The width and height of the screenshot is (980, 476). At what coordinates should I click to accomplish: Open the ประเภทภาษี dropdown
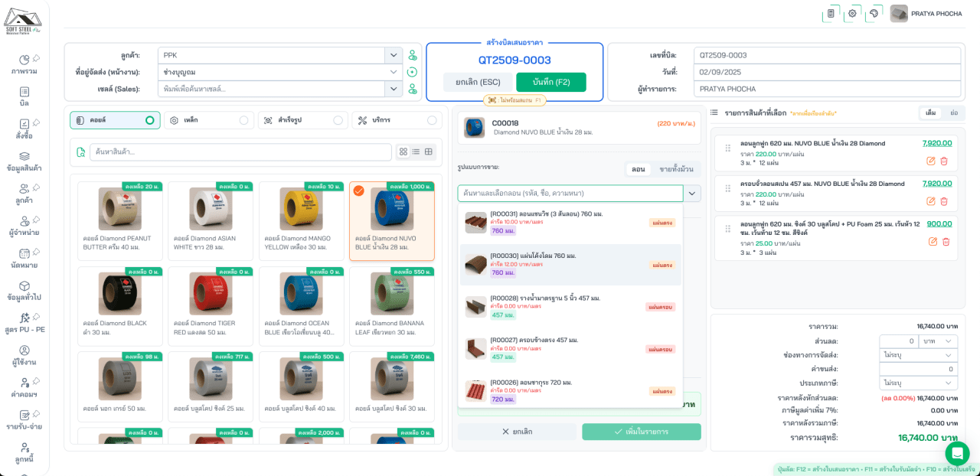tap(918, 383)
